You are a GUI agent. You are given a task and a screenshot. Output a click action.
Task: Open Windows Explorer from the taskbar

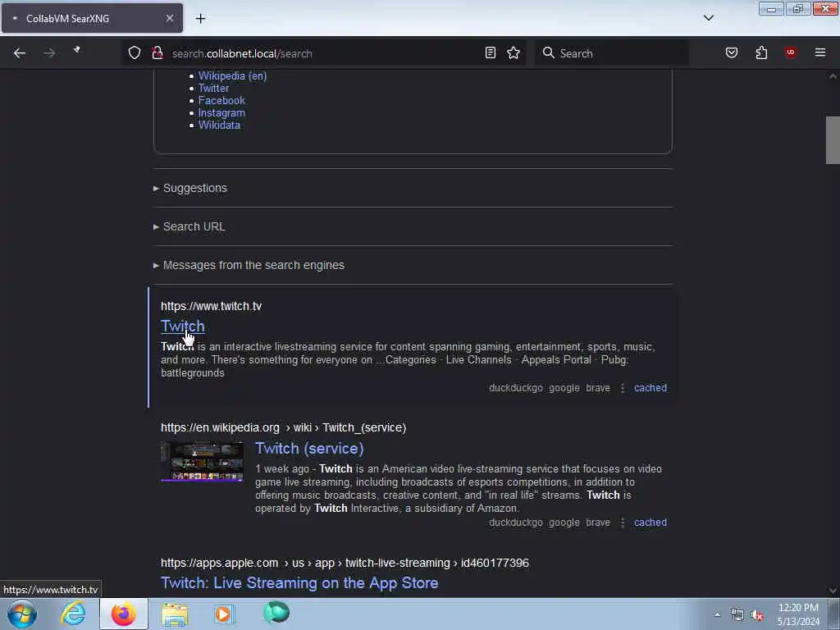pyautogui.click(x=175, y=614)
